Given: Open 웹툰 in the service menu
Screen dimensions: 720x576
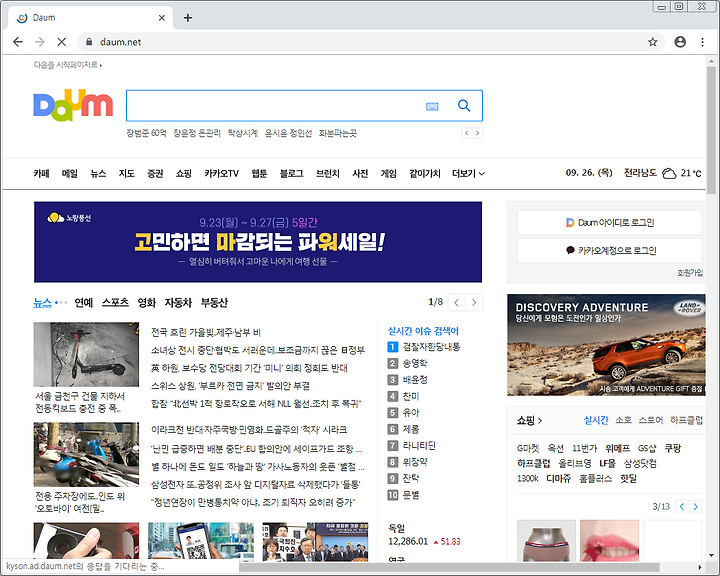Looking at the screenshot, I should [x=259, y=174].
